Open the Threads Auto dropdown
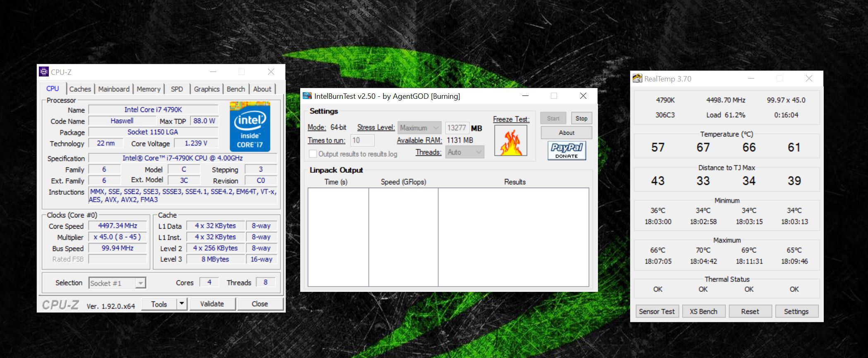Viewport: 868px width, 358px height. [465, 152]
